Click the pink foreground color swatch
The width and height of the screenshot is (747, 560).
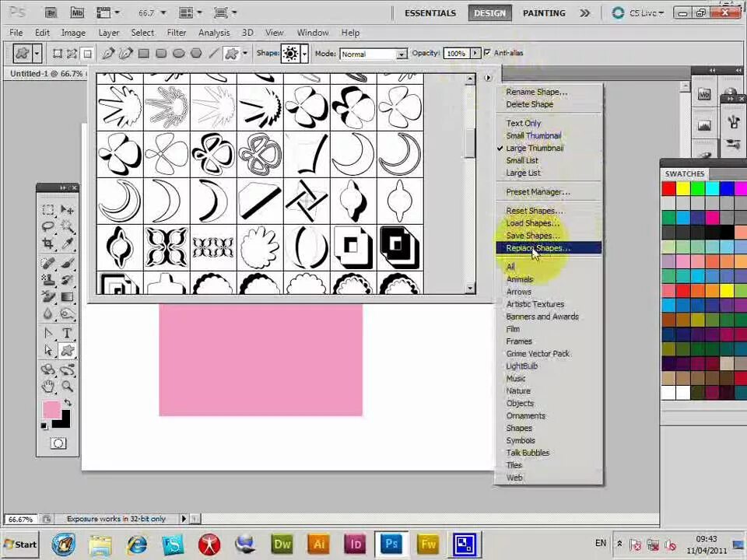click(x=51, y=410)
